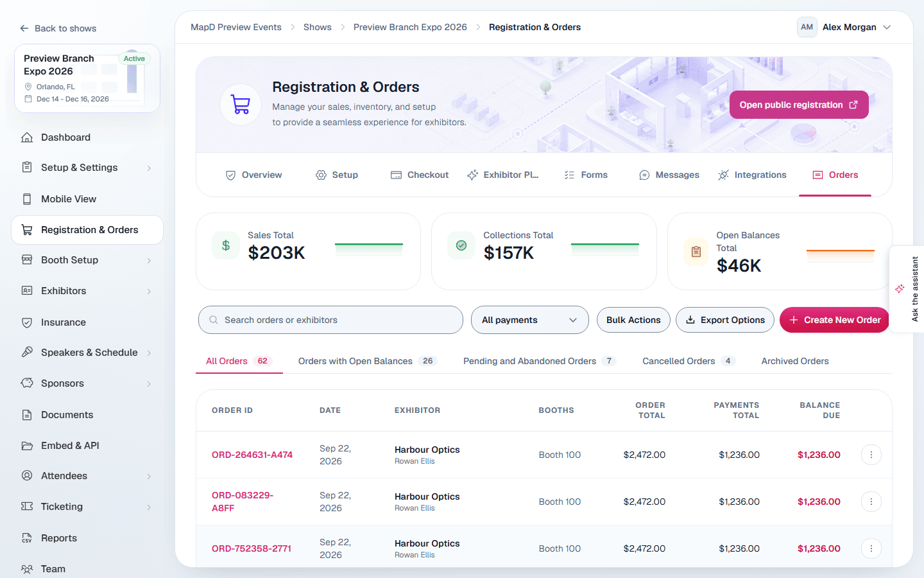Open row menu for order ORD-083229-A8FF

[871, 502]
